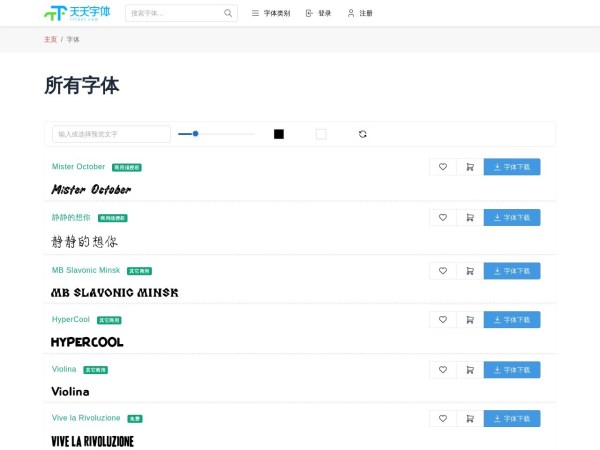The width and height of the screenshot is (600, 450).
Task: Add 静静的想你 font to cart
Action: (470, 217)
